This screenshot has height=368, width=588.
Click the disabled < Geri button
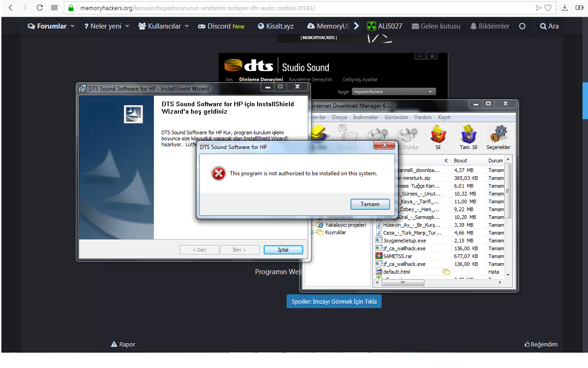[199, 250]
